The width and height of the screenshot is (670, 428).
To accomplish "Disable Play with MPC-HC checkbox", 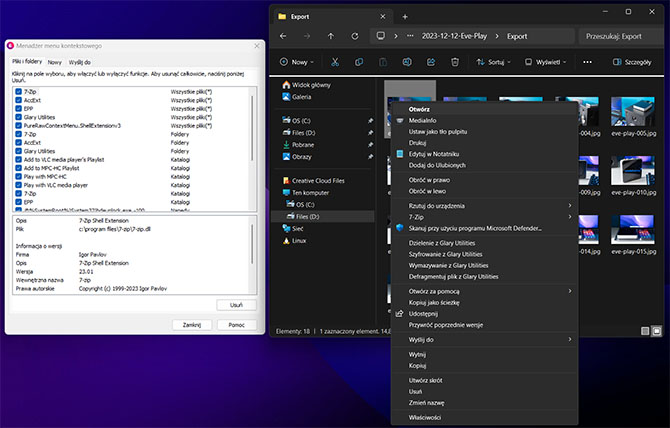I will tap(18, 176).
